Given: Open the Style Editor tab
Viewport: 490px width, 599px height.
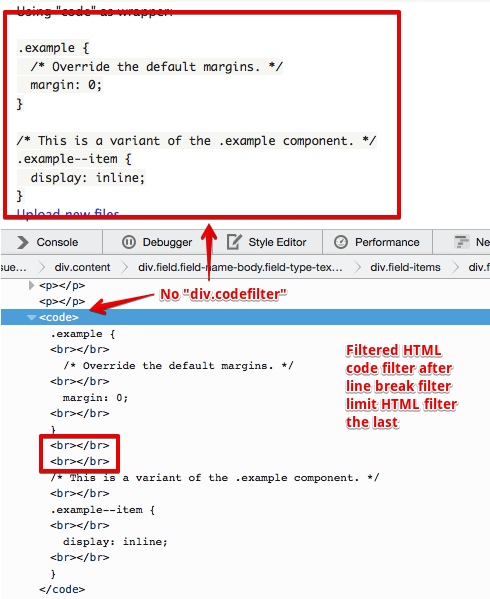Looking at the screenshot, I should tap(267, 242).
